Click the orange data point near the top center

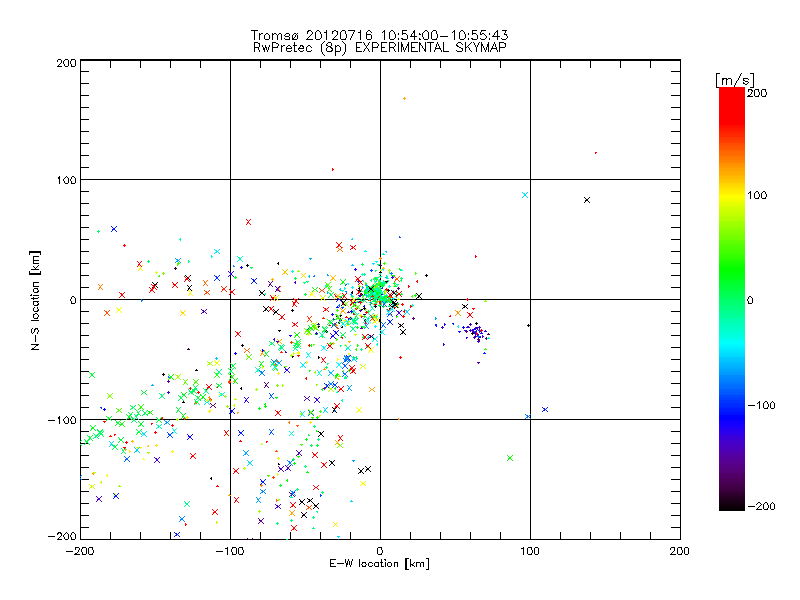[x=405, y=98]
